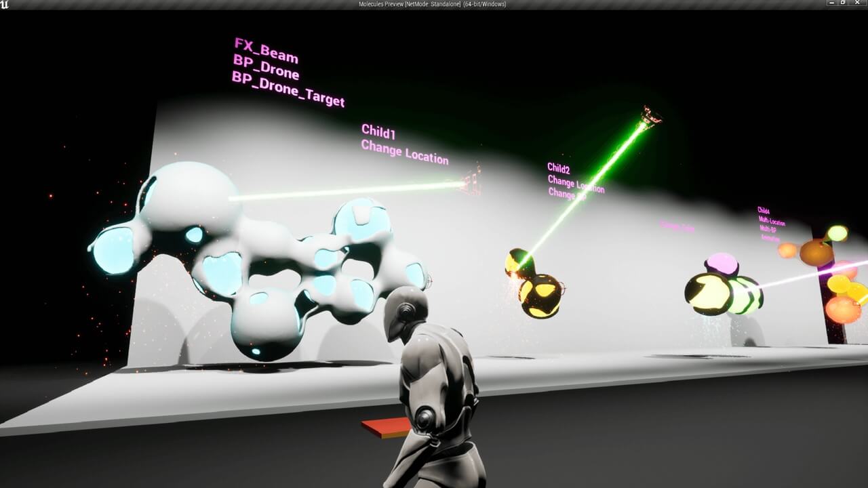Click the Child4 label
This screenshot has width=868, height=488.
pos(764,211)
